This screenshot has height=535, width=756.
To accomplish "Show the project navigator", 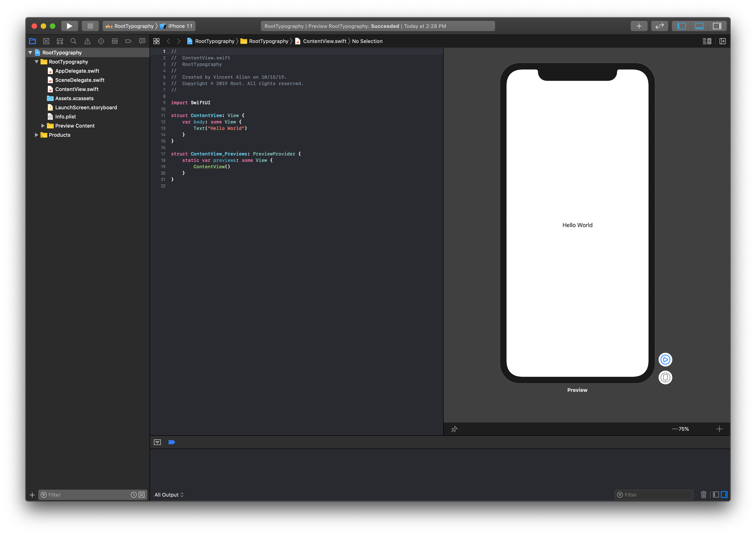I will [x=32, y=41].
